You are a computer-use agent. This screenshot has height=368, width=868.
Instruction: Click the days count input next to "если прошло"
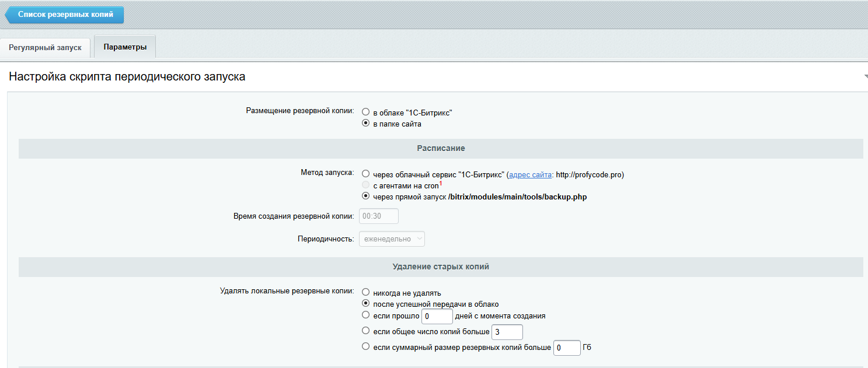click(x=437, y=316)
